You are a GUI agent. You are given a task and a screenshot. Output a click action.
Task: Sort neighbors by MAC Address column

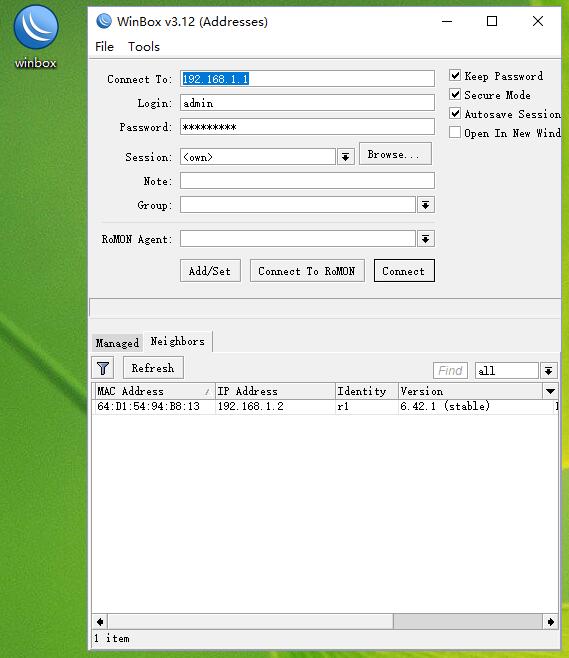pos(153,391)
